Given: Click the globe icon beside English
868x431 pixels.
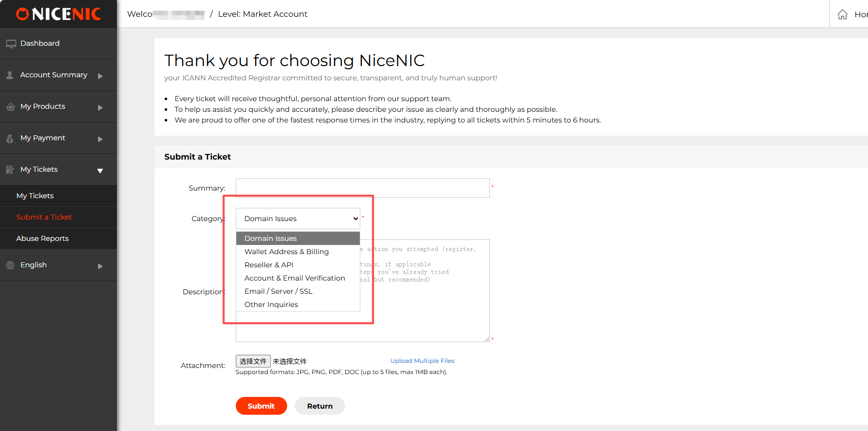Looking at the screenshot, I should [10, 265].
